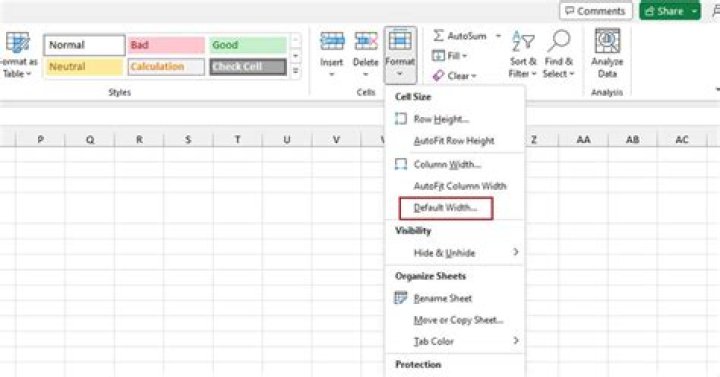Apply the Check Cell style
The image size is (720, 377).
coord(248,67)
